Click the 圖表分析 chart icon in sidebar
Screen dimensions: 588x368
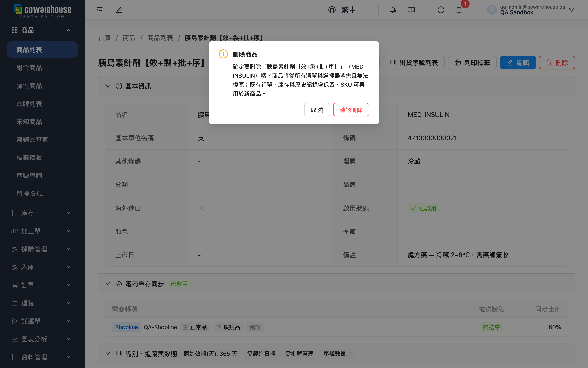14,339
